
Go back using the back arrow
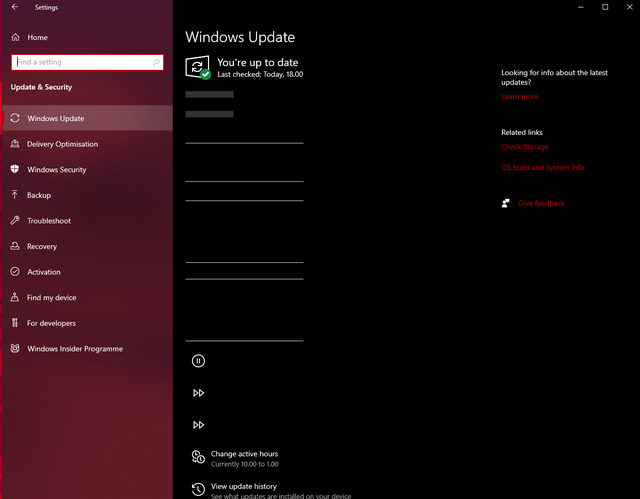15,7
